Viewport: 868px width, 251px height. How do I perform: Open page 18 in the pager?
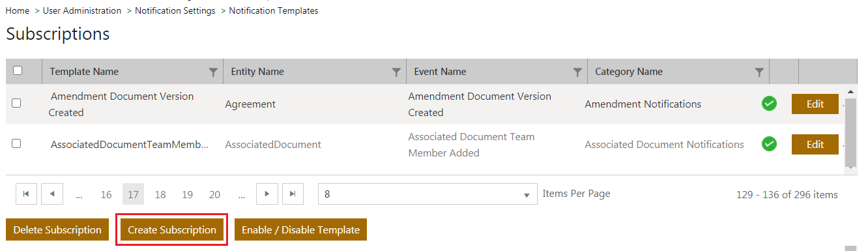coord(160,194)
